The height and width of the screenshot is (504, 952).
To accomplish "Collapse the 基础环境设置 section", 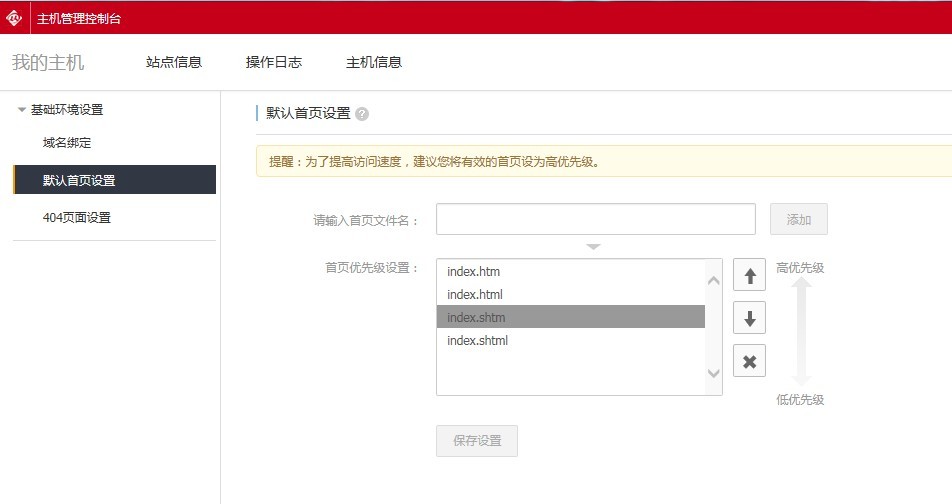I will click(22, 110).
